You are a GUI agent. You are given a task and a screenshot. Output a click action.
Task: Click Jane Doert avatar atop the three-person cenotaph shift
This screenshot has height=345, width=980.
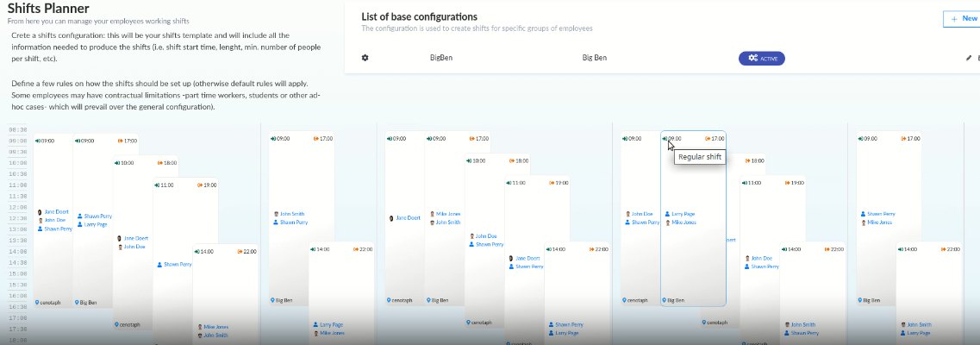[40, 212]
